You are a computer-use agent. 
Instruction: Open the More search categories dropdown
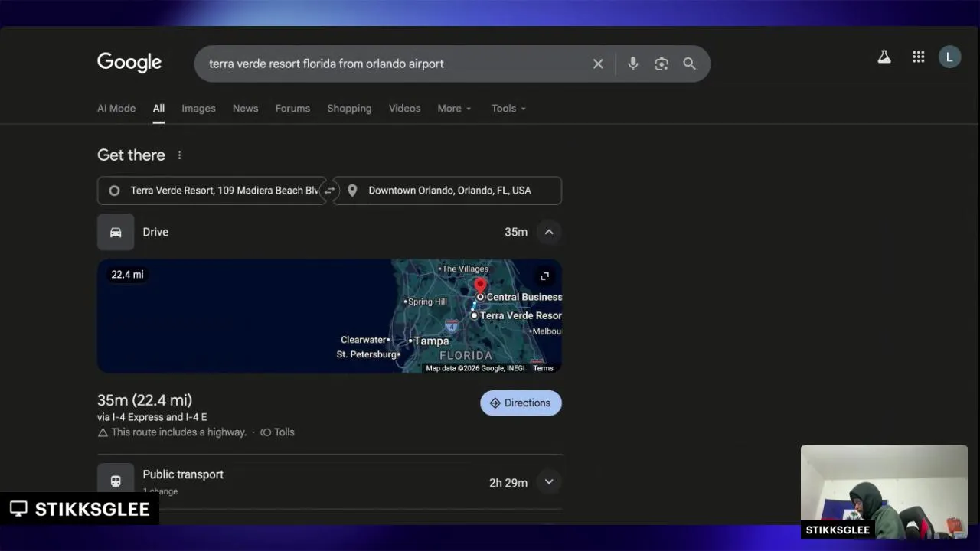pos(454,109)
